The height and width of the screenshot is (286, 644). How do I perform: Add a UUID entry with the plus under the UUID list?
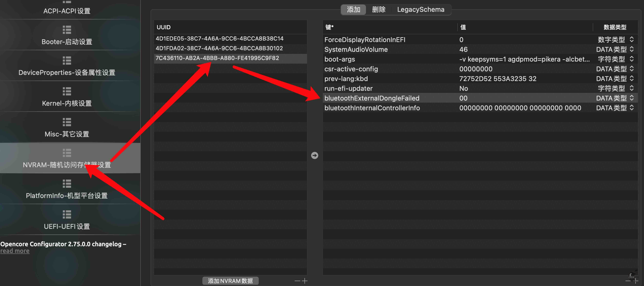click(x=305, y=281)
